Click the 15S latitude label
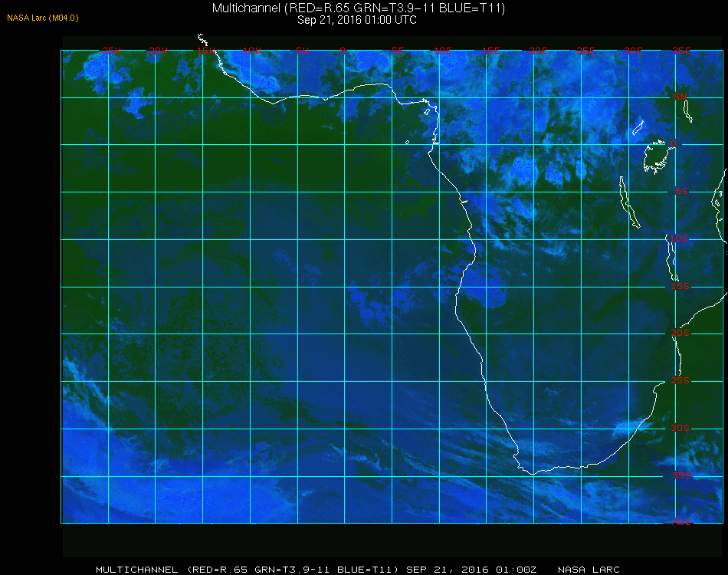This screenshot has height=575, width=728. (x=680, y=286)
